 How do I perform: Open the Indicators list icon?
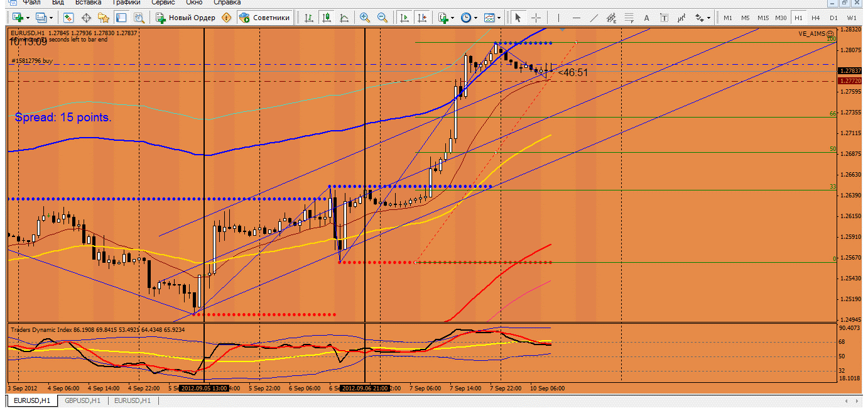443,18
